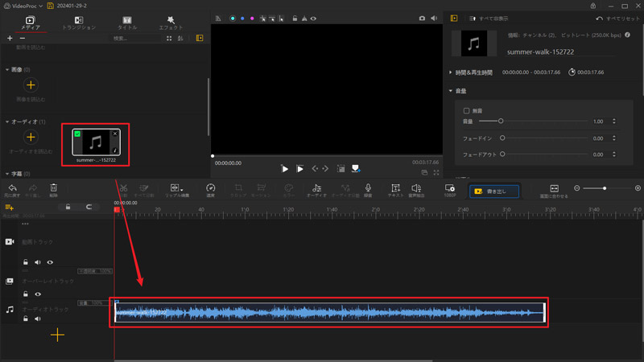Viewport: 644px width, 362px height.
Task: Expand the 時間&再生時間 section
Action: coord(451,72)
